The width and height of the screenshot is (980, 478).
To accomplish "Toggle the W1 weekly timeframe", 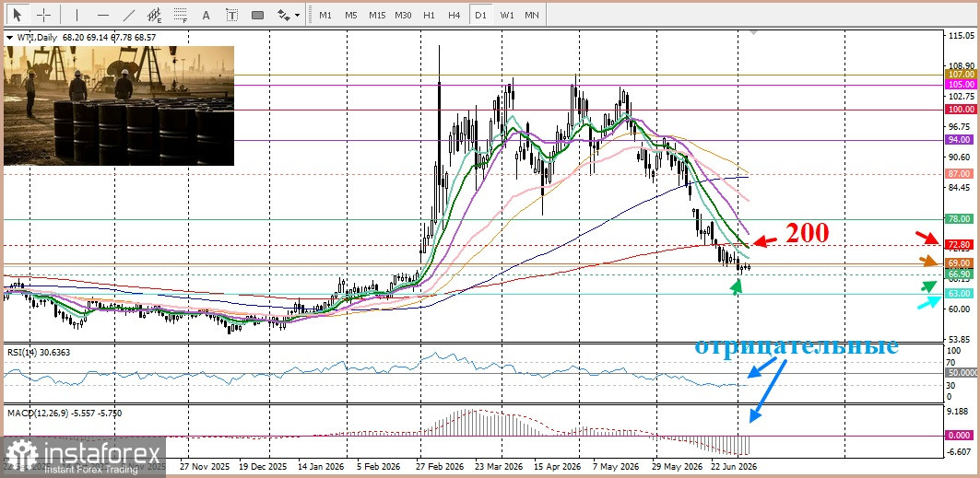I will 507,15.
